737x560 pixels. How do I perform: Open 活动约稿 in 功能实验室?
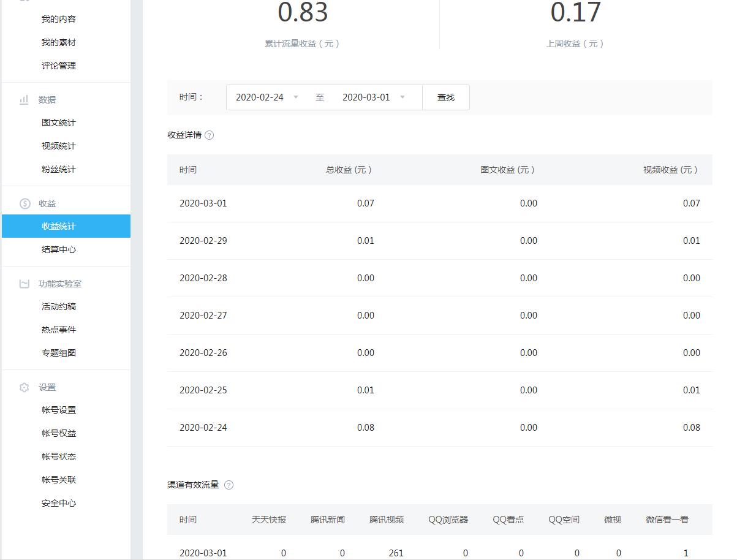pos(59,306)
